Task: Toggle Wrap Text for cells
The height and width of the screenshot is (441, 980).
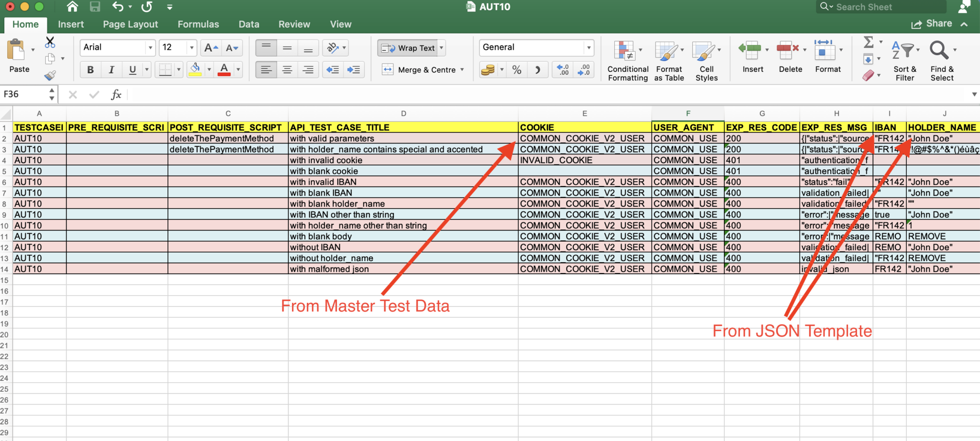Action: click(x=408, y=48)
